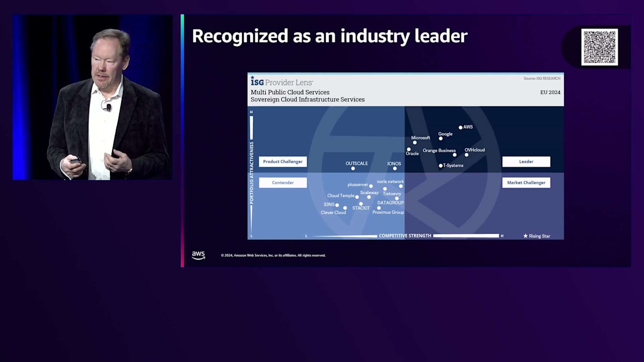Click the Source: ISG RESEARCH text

(x=542, y=79)
